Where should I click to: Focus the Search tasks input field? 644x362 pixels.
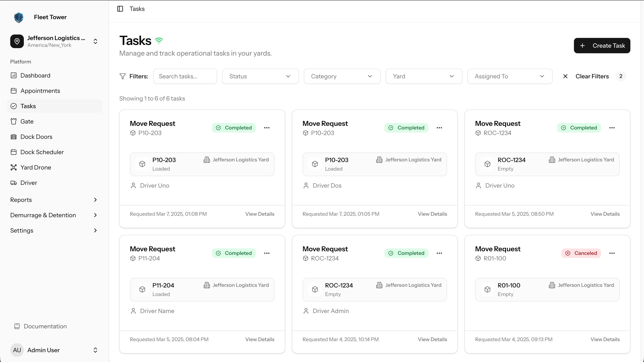pos(185,76)
